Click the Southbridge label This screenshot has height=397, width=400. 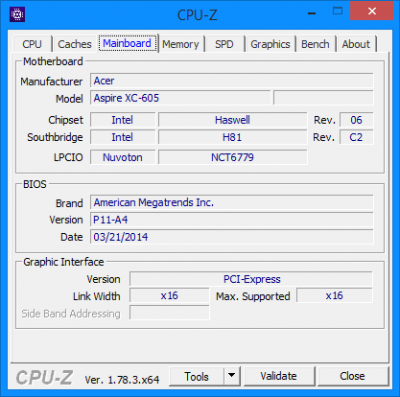point(55,137)
